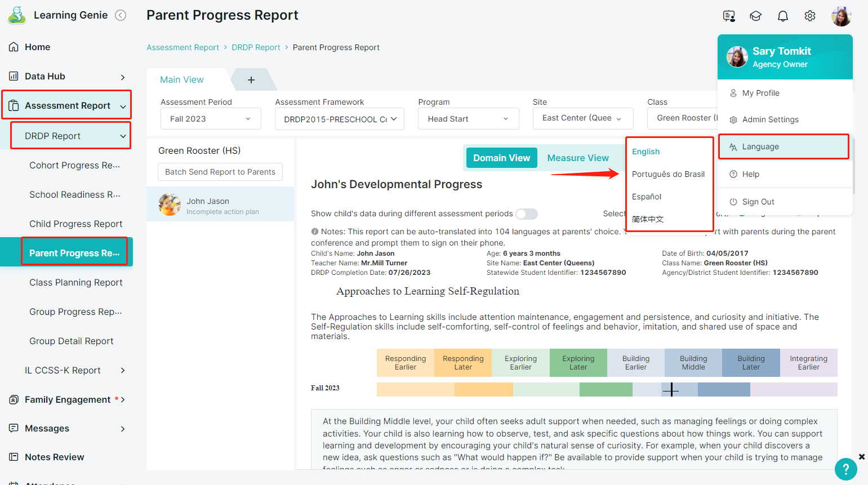Screen dimensions: 868x485
Task: Click the Learning Genie logo
Action: pos(17,15)
